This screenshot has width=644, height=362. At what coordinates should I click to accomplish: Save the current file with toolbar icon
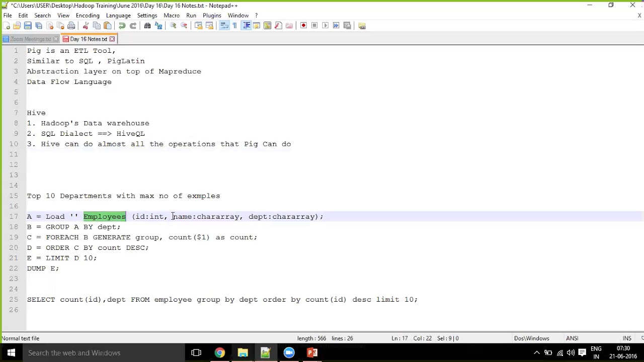coord(28,26)
